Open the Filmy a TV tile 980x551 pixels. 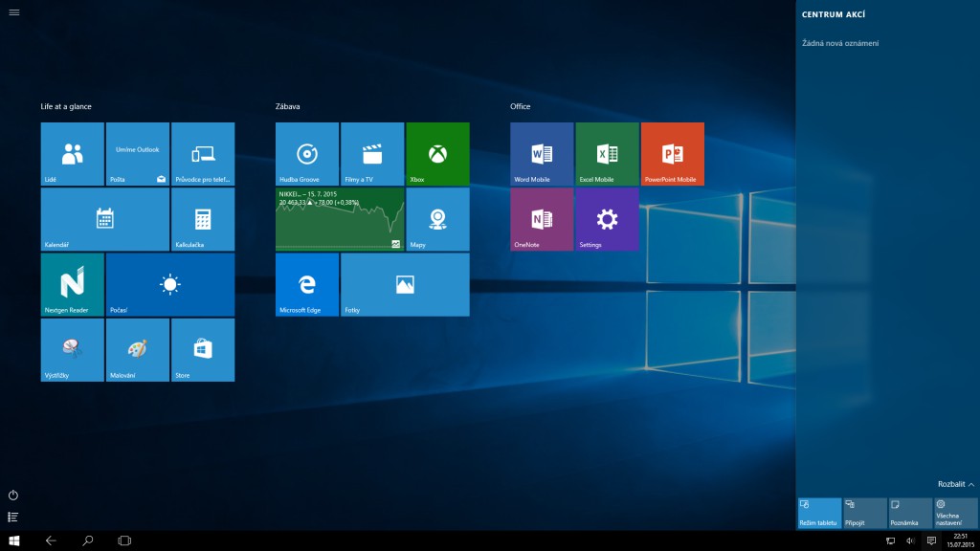point(372,154)
